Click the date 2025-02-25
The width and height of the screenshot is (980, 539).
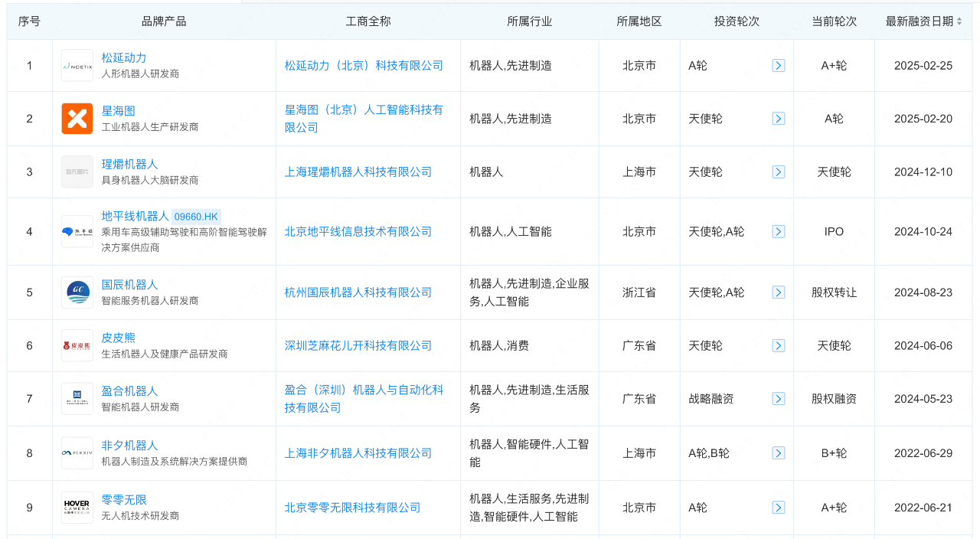point(923,66)
